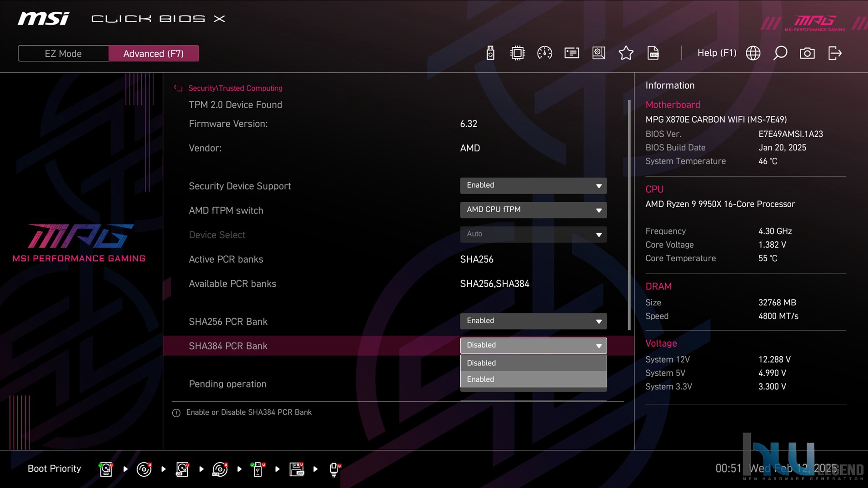Click the DRAM Speed 4800 MT/s value
Viewport: 868px width, 488px height.
click(x=778, y=316)
